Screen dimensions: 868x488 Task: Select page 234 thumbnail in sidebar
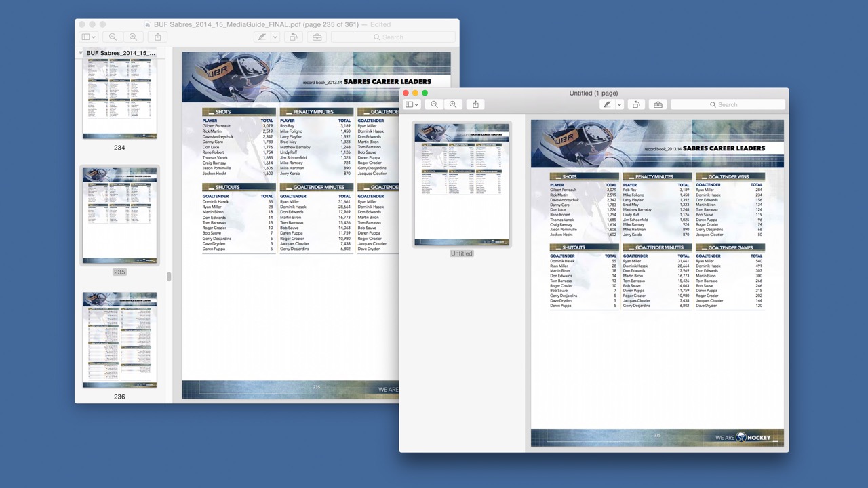pos(119,99)
